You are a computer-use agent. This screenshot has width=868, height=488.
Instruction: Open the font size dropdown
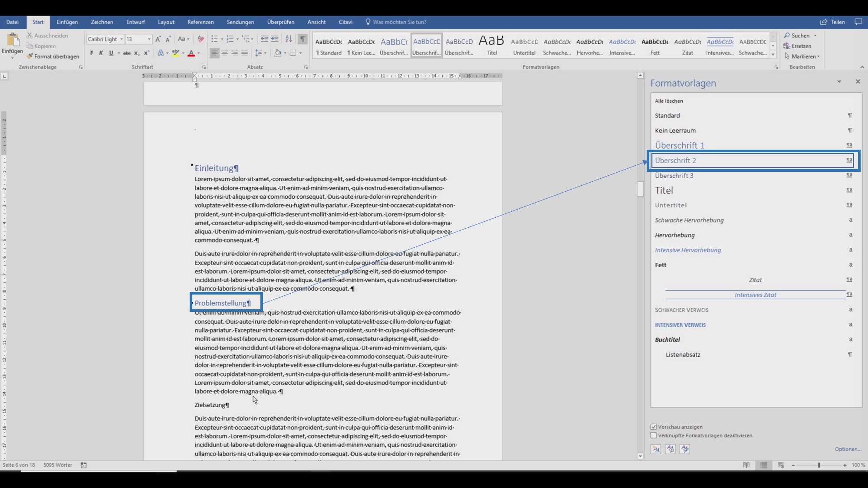tap(149, 39)
